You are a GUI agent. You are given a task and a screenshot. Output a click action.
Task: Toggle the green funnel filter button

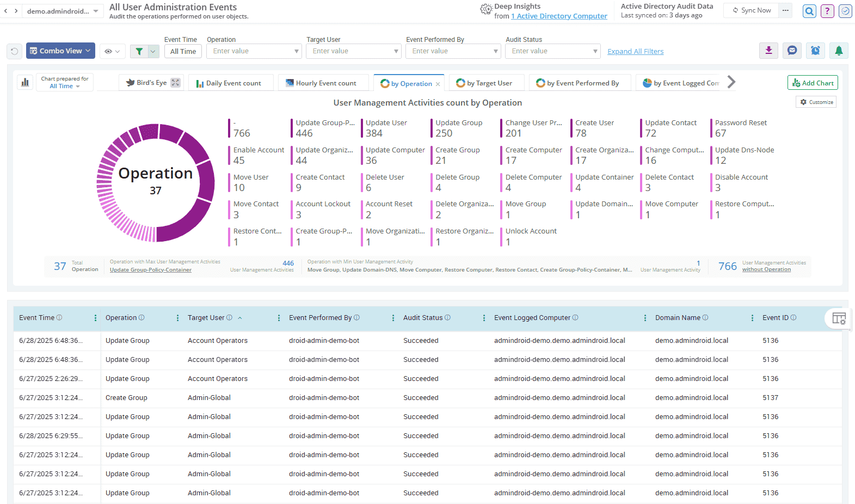click(x=139, y=51)
